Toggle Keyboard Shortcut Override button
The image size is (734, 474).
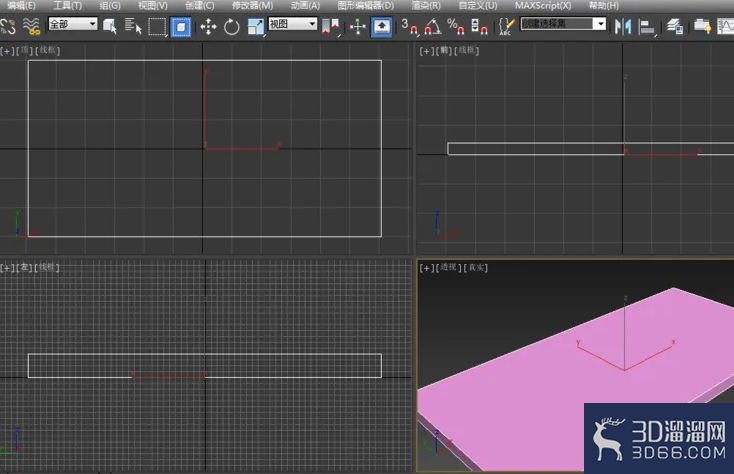(382, 27)
